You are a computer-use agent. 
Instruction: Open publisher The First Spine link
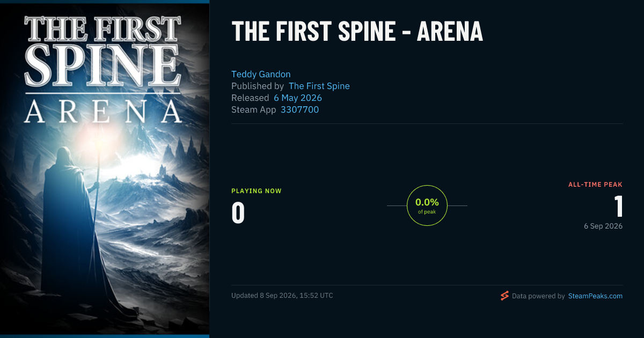319,86
